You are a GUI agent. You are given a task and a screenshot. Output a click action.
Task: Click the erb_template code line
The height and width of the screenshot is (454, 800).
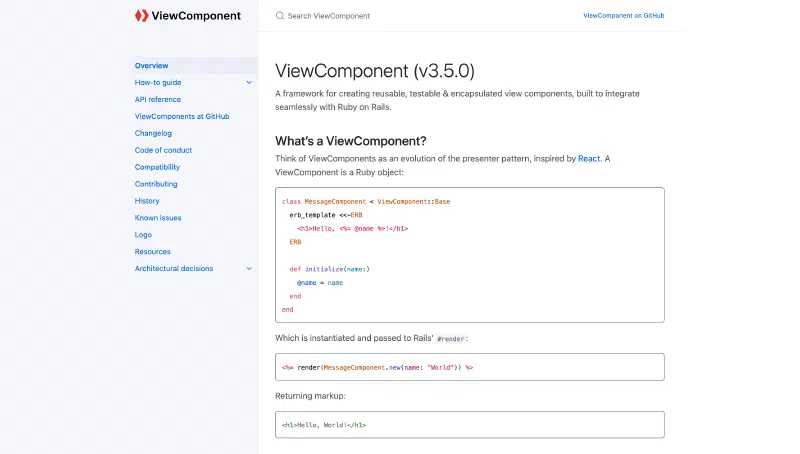326,215
